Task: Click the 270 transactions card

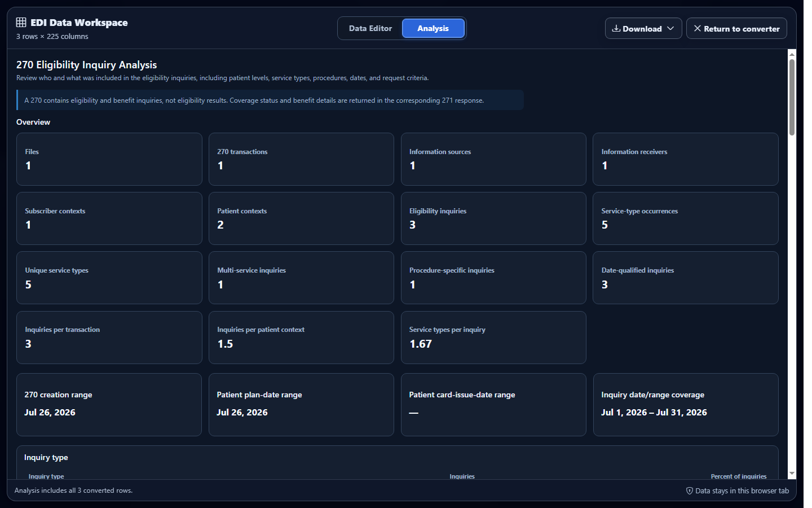Action: pos(301,159)
